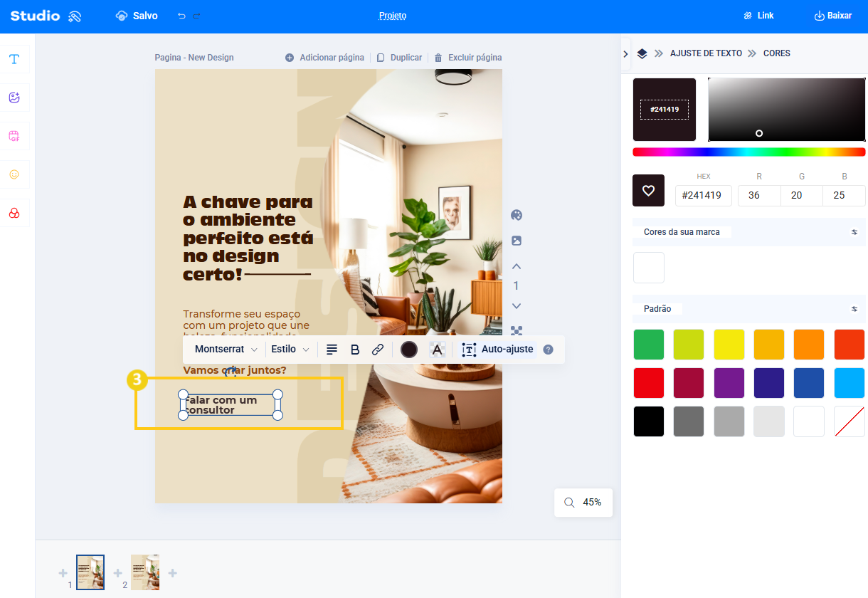Viewport: 868px width, 598px height.
Task: Click the text 'Vamos criar juntos?'
Action: [235, 370]
